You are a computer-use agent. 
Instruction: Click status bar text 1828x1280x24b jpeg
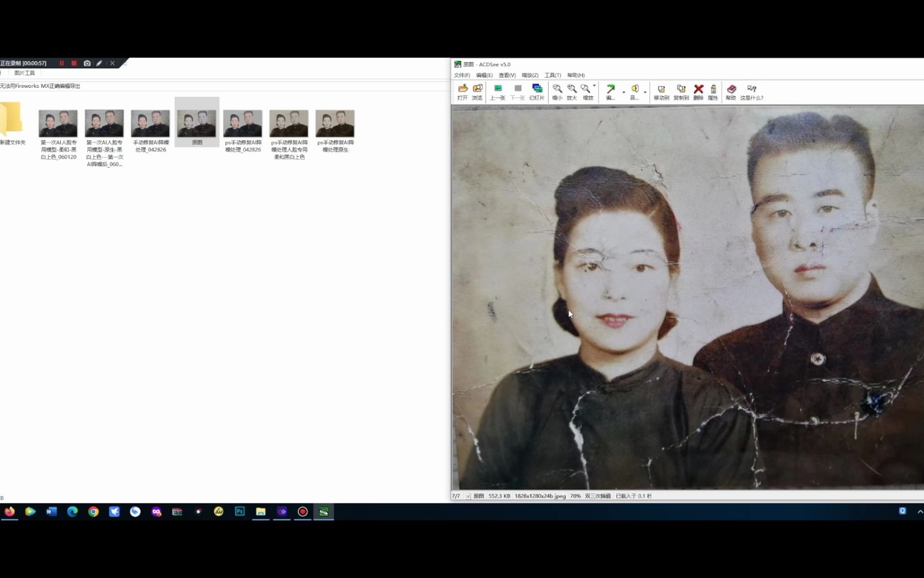540,496
